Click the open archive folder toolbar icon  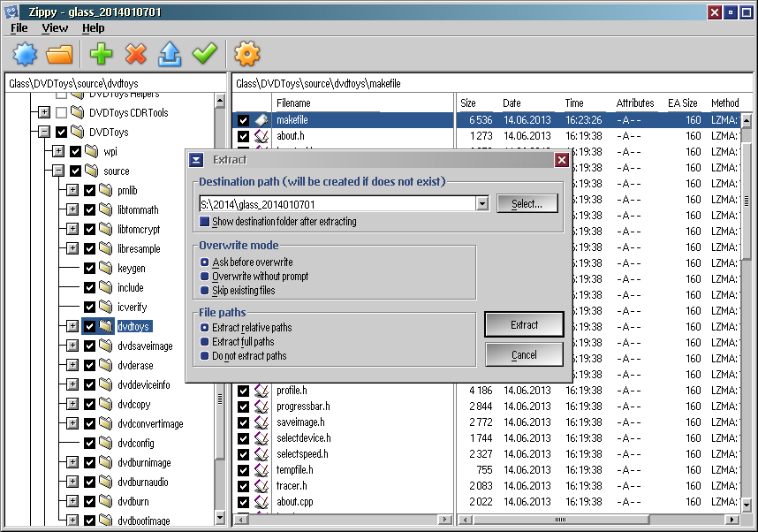pos(59,54)
